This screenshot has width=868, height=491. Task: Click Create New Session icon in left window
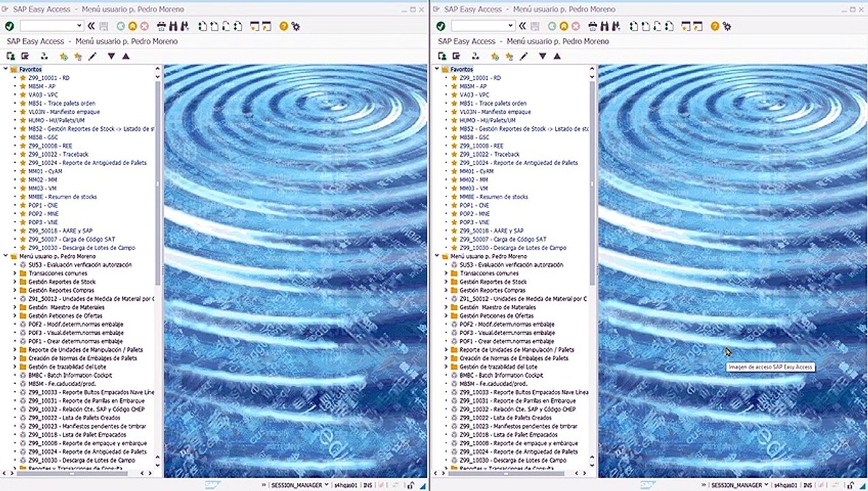(255, 26)
